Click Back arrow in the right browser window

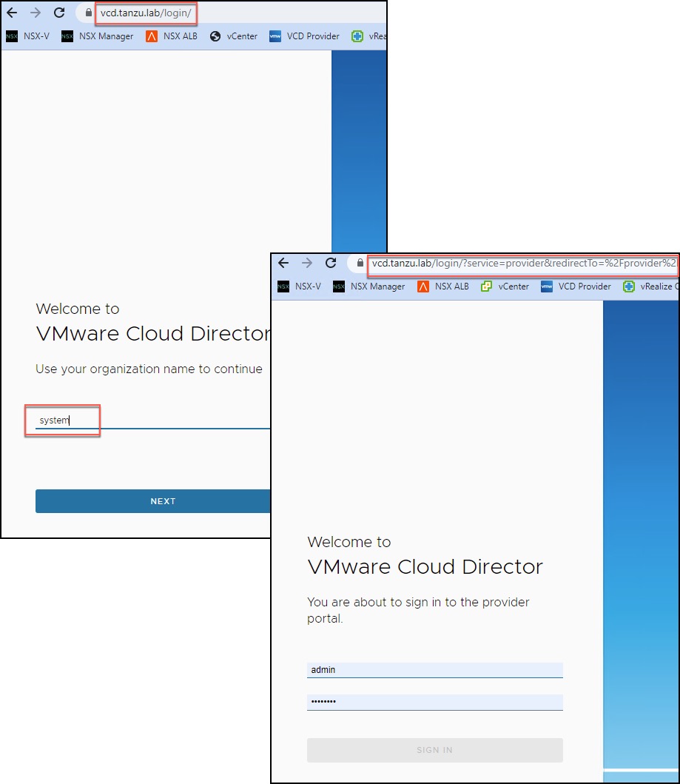[x=283, y=263]
